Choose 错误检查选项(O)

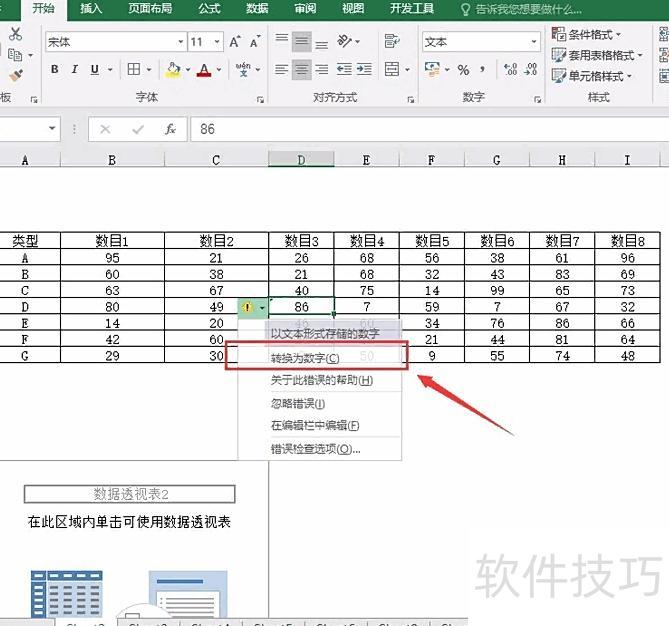click(319, 449)
